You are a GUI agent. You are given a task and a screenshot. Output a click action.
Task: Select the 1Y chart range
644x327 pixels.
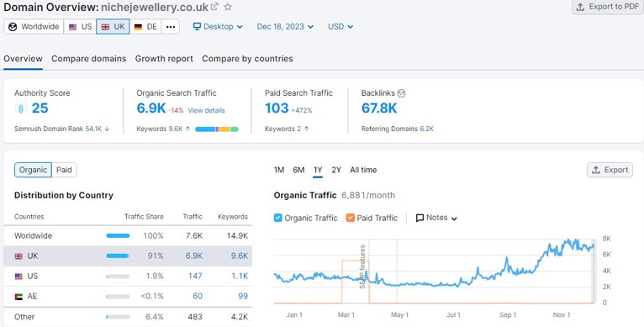(318, 170)
